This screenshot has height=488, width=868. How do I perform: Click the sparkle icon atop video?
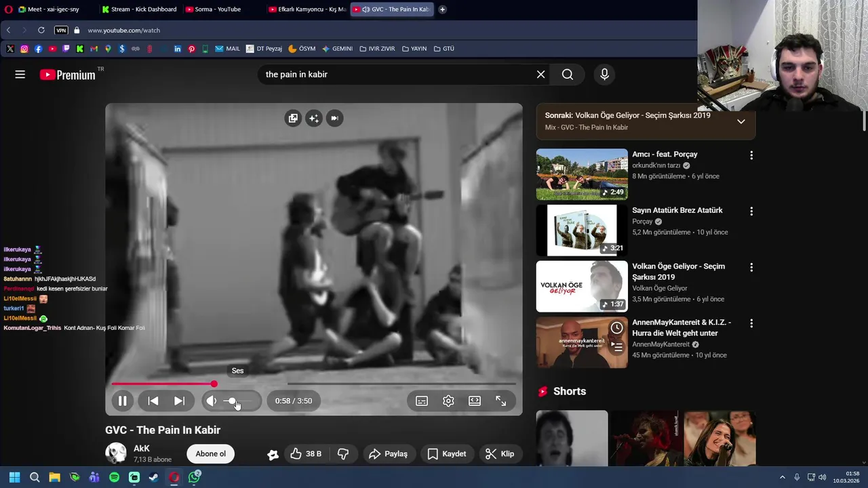point(313,118)
